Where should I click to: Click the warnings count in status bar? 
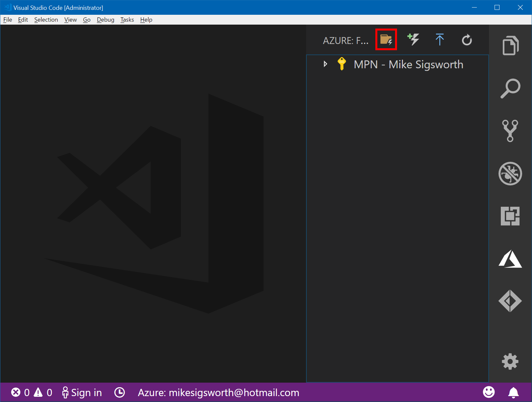click(x=43, y=392)
